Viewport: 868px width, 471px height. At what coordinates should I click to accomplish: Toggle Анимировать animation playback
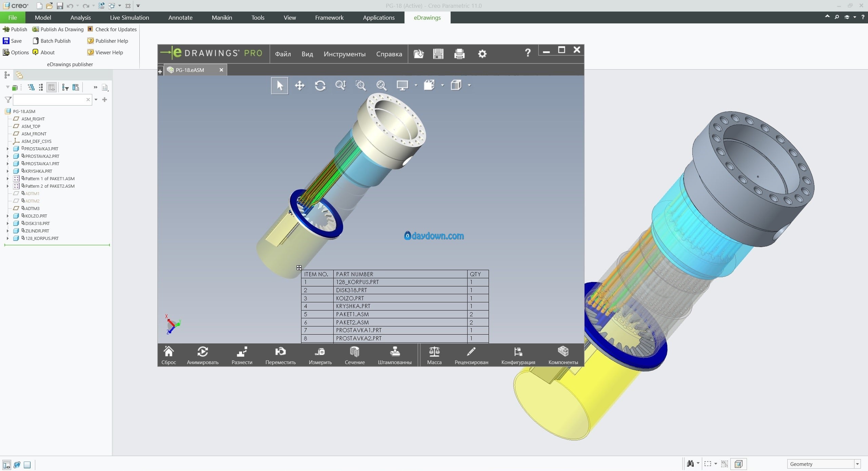click(x=202, y=355)
